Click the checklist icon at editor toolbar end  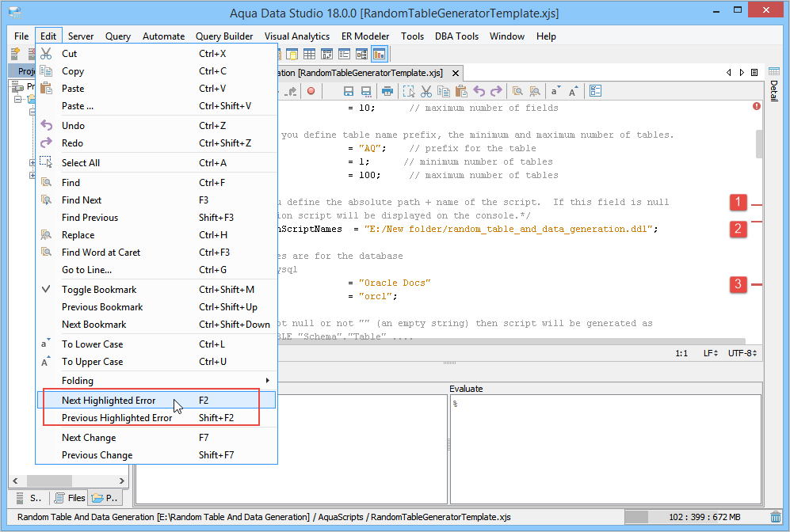click(595, 91)
